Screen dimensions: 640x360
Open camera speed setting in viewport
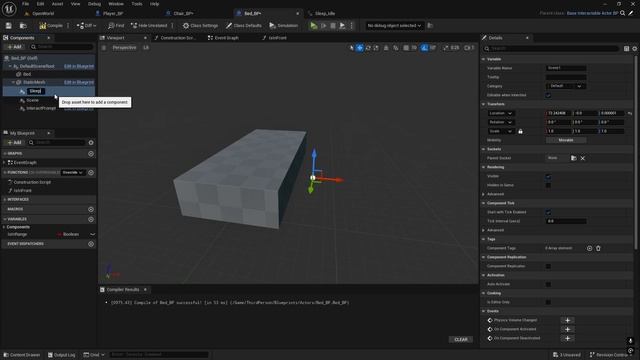point(469,48)
